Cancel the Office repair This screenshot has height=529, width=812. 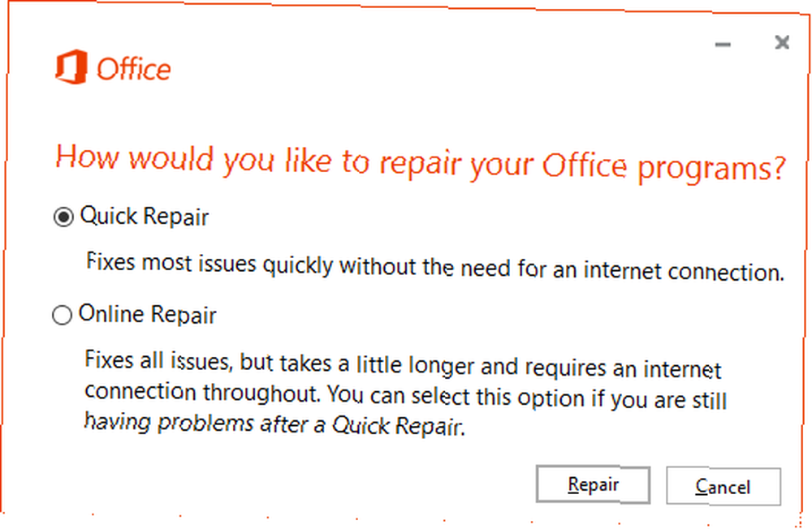(x=723, y=487)
